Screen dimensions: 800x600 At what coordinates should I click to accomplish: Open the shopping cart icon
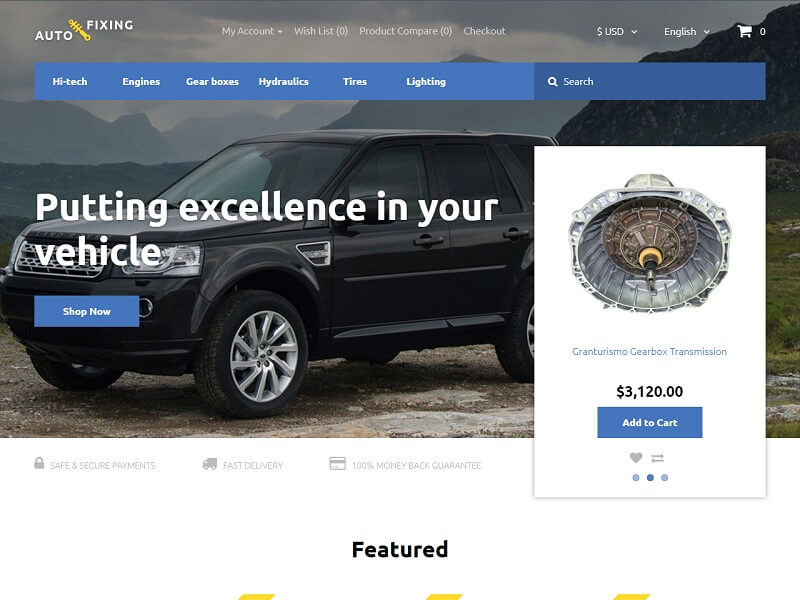tap(744, 32)
